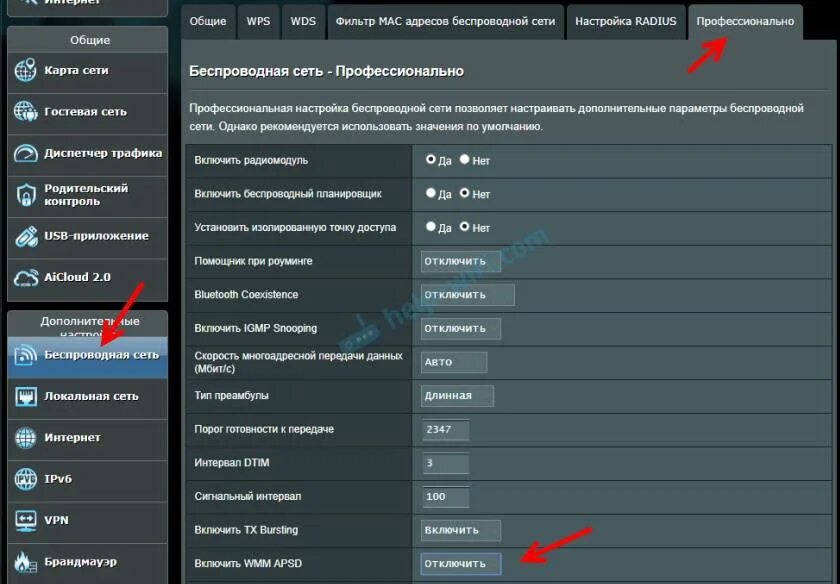The width and height of the screenshot is (840, 584).
Task: Open the Bluetooth Coexistence dropdown
Action: click(468, 295)
